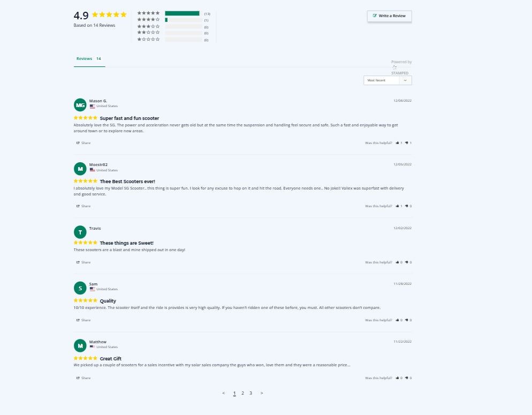
Task: Thumbs up Mason G.'s review
Action: coord(399,143)
